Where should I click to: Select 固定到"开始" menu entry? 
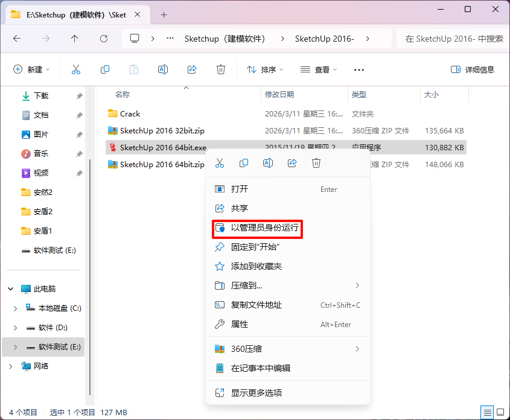tap(287, 247)
